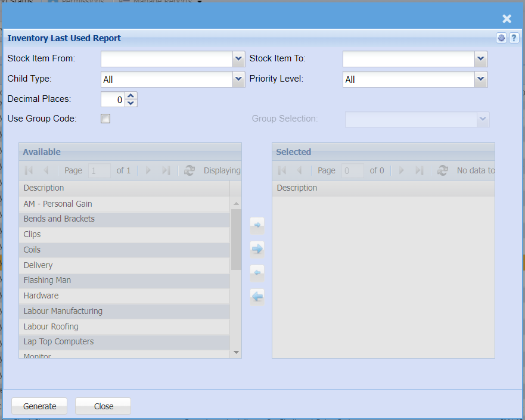This screenshot has width=525, height=420.
Task: Refresh the Selected list
Action: 443,170
